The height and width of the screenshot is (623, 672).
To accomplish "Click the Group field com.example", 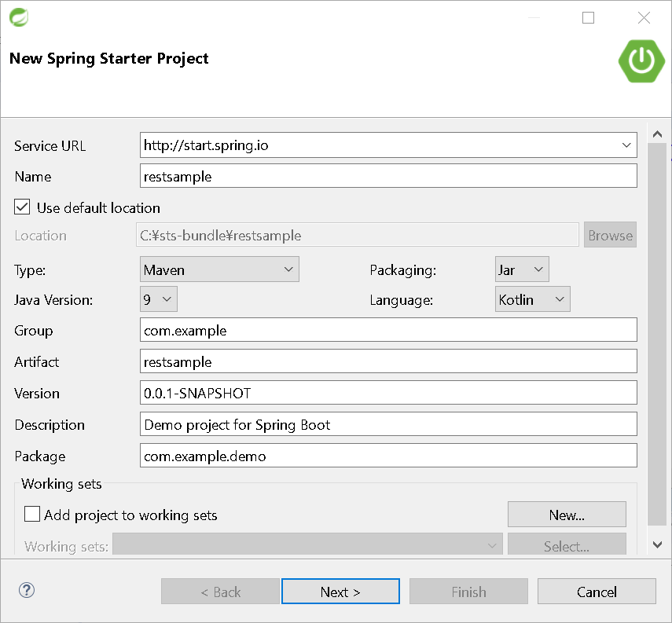I will click(388, 330).
